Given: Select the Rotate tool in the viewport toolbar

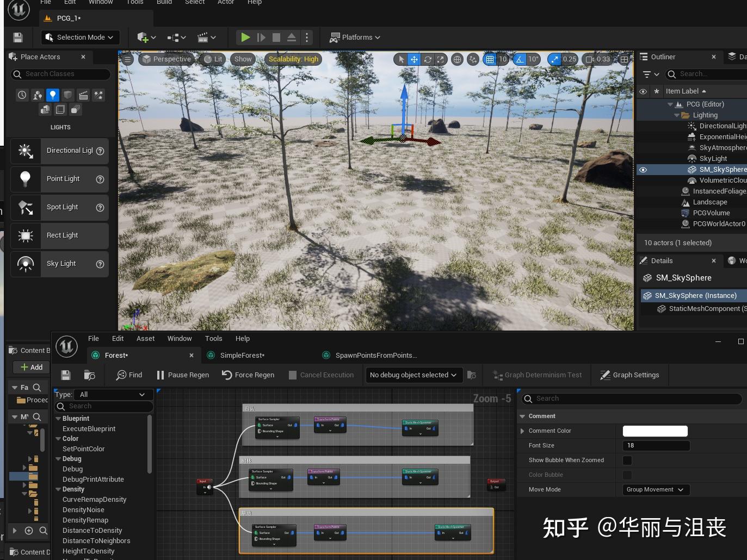Looking at the screenshot, I should click(428, 59).
